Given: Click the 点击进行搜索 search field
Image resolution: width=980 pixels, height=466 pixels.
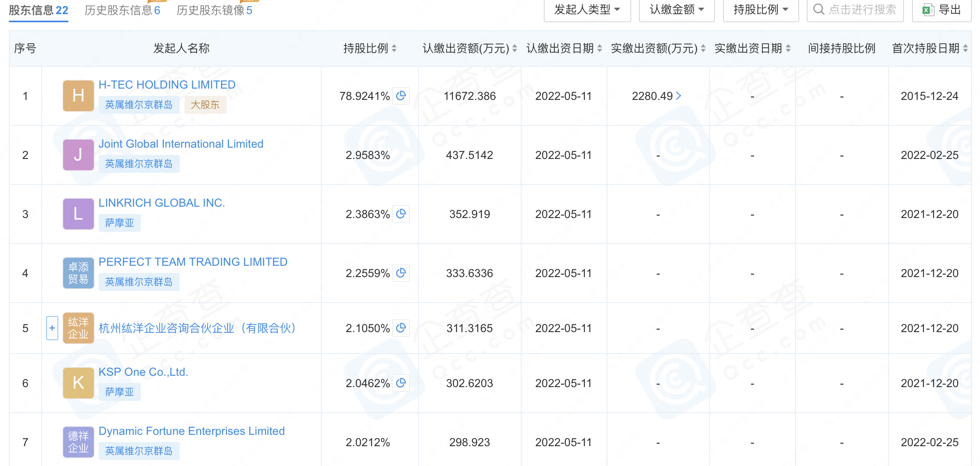Looking at the screenshot, I should coord(855,10).
